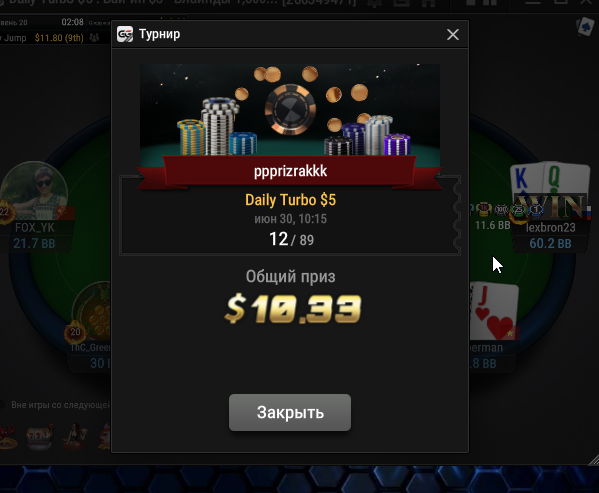Click the live dealer woman icon
This screenshot has height=493, width=599.
coord(75,436)
